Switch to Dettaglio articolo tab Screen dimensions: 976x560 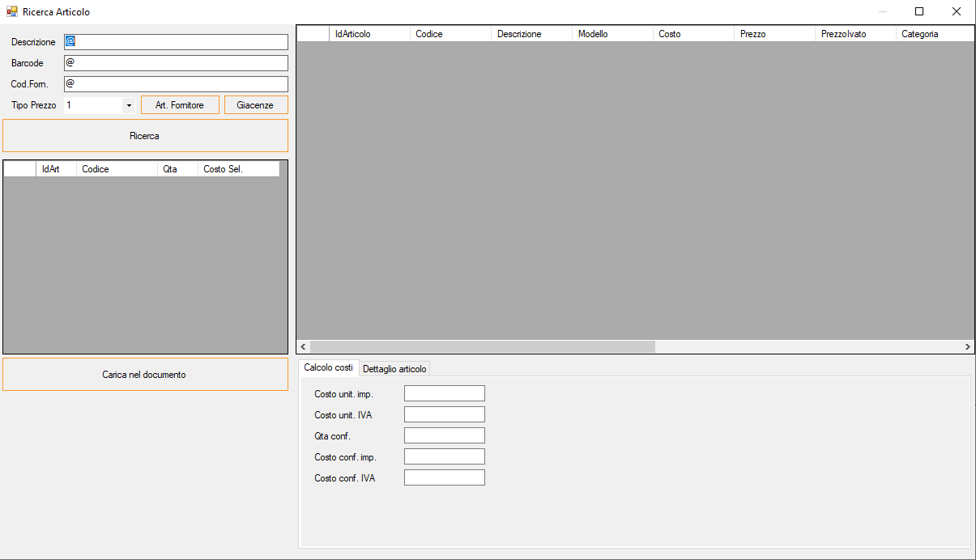click(394, 369)
